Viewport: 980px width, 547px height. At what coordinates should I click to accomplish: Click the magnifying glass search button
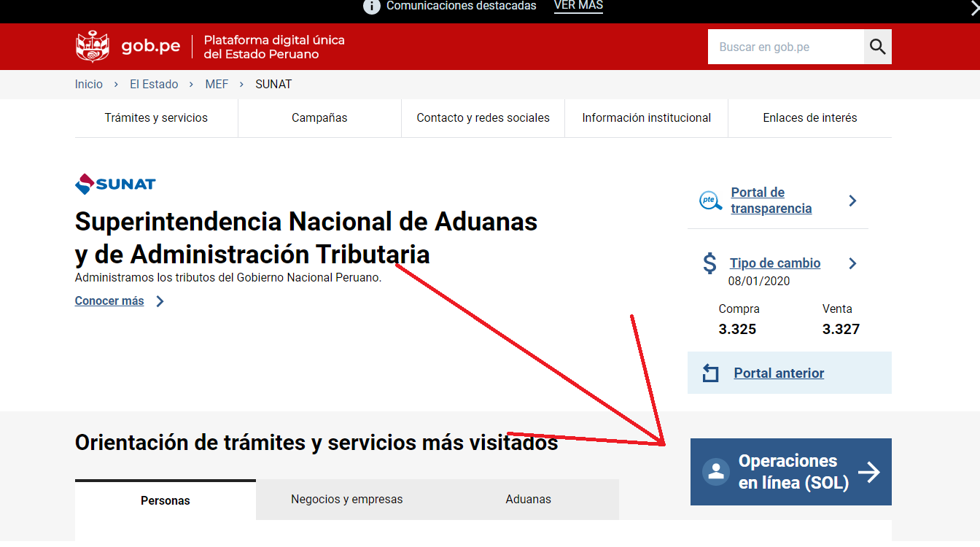(x=878, y=47)
